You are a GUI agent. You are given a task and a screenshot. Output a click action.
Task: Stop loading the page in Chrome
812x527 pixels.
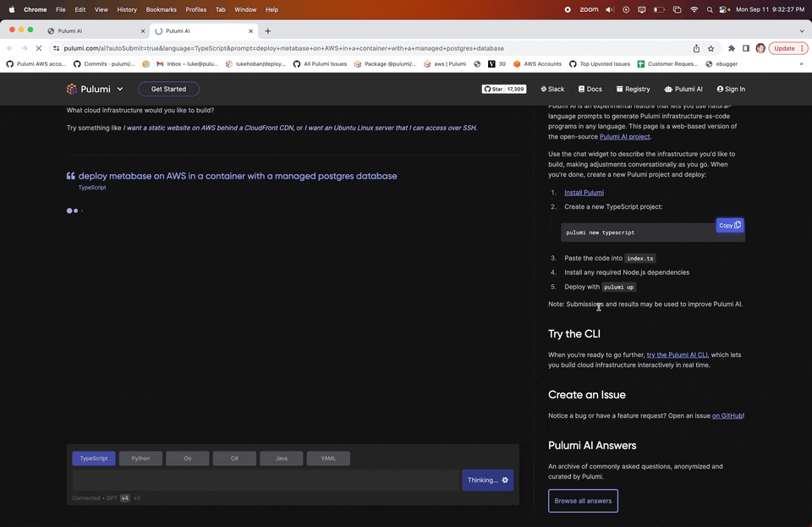(x=39, y=48)
